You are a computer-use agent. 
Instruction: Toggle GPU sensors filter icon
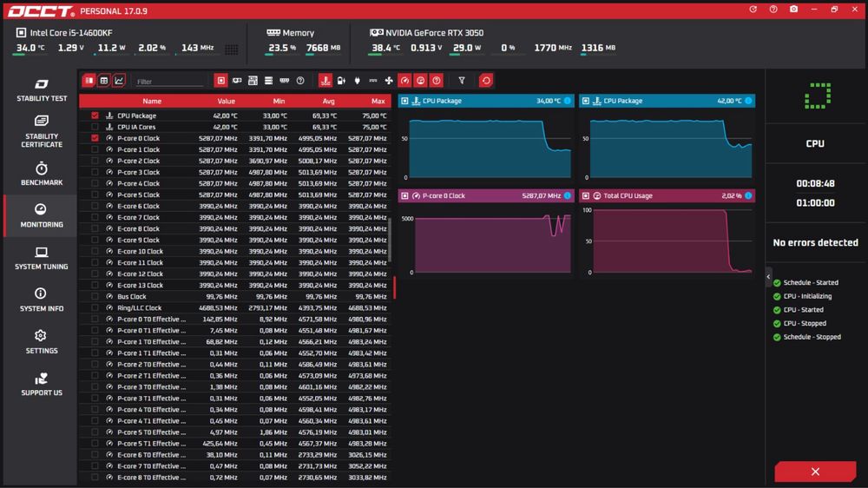point(237,81)
